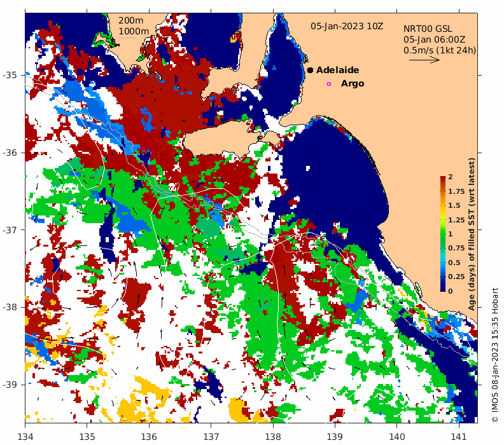Click the Age of filled SST axis title
Image resolution: width=504 pixels, height=445 pixels.
coord(471,234)
